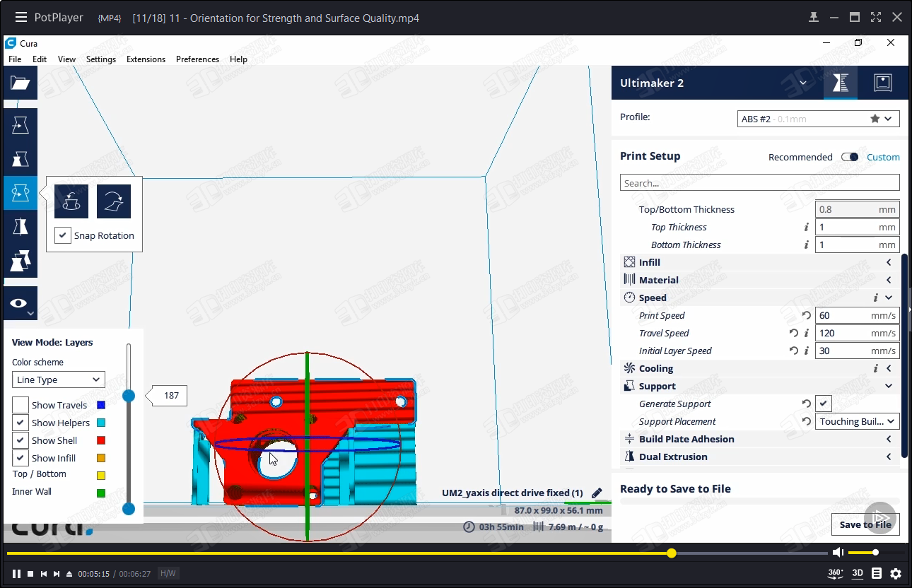
Task: Expand the Material settings category
Action: click(x=759, y=280)
